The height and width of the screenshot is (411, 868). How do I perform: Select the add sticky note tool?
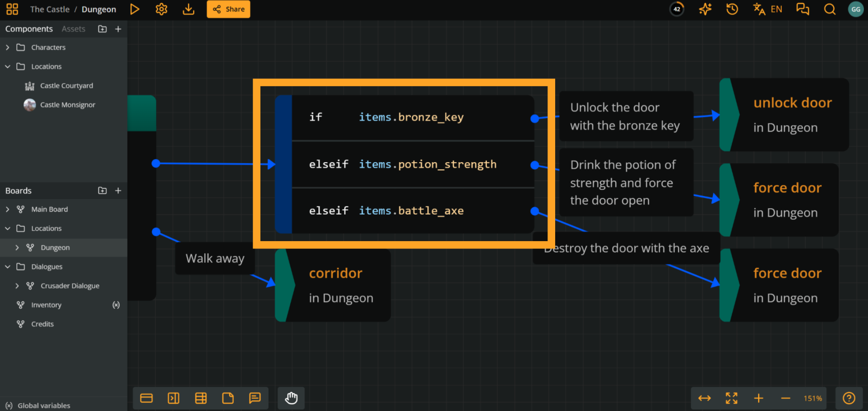[x=228, y=398]
